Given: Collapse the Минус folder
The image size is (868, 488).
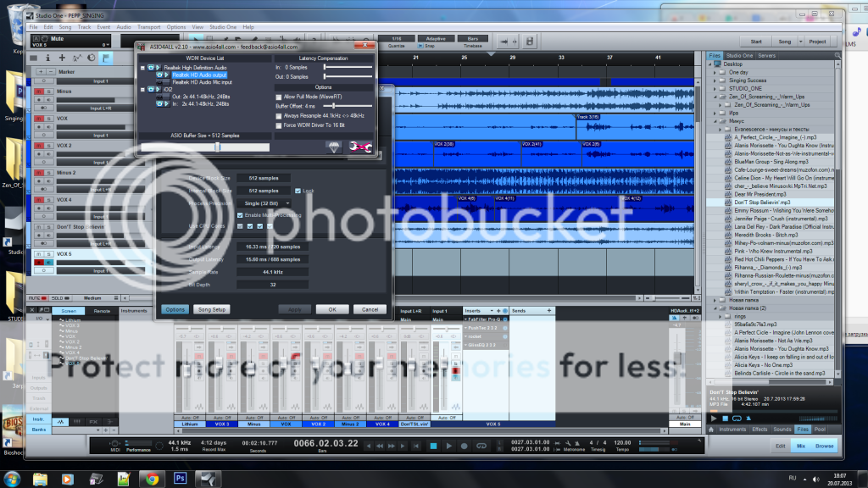Looking at the screenshot, I should 715,121.
